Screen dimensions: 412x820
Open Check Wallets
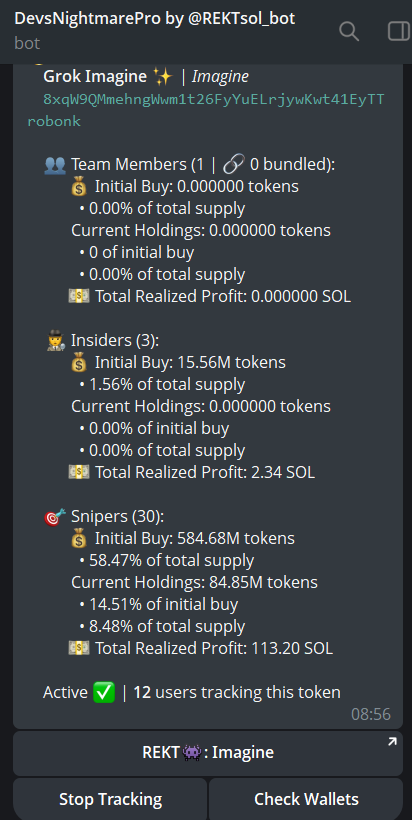(306, 799)
